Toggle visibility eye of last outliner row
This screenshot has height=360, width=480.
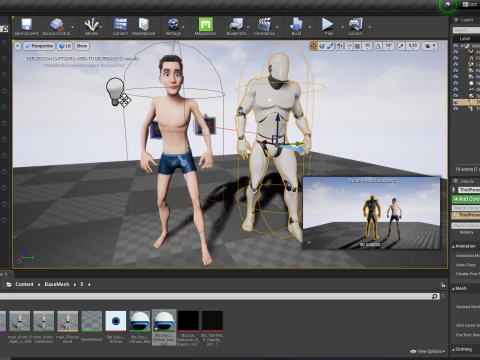(x=455, y=108)
